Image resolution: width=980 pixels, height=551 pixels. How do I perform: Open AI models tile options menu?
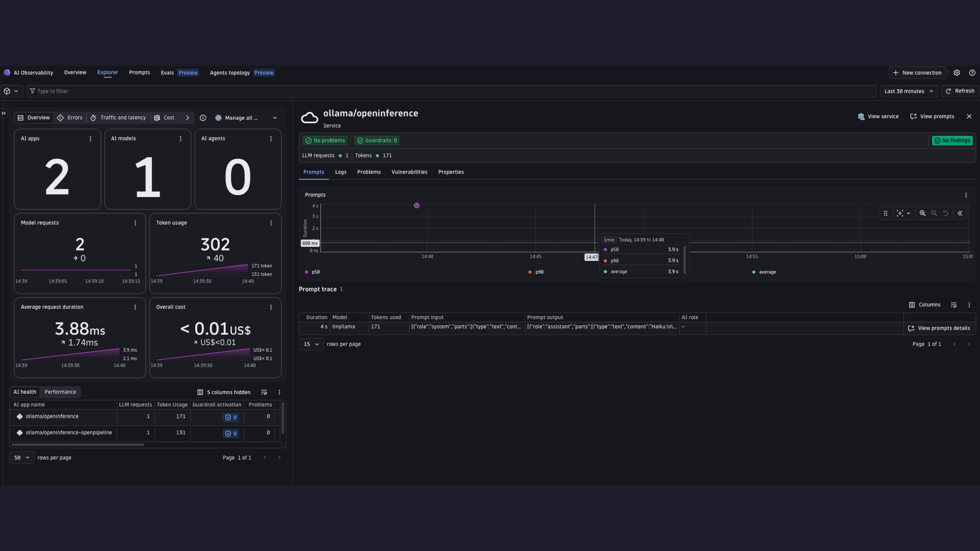181,139
